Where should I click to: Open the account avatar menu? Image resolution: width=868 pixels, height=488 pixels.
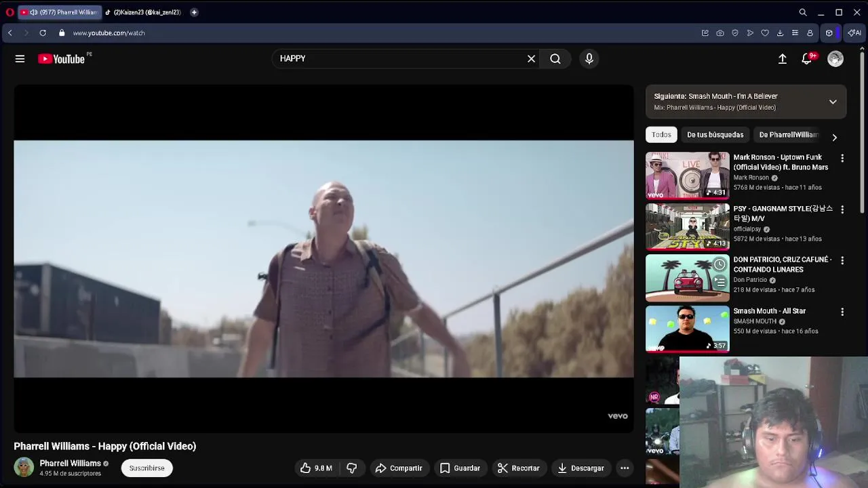[x=835, y=59]
